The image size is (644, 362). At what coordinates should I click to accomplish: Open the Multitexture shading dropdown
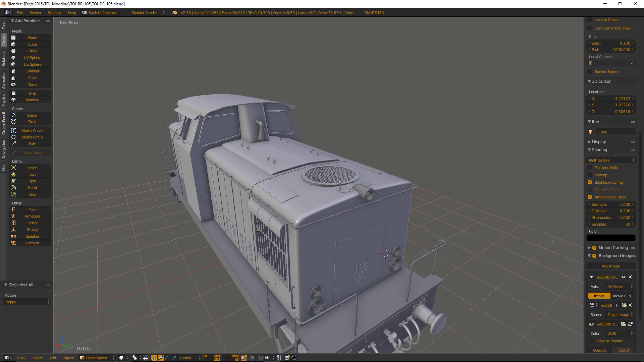coord(611,160)
